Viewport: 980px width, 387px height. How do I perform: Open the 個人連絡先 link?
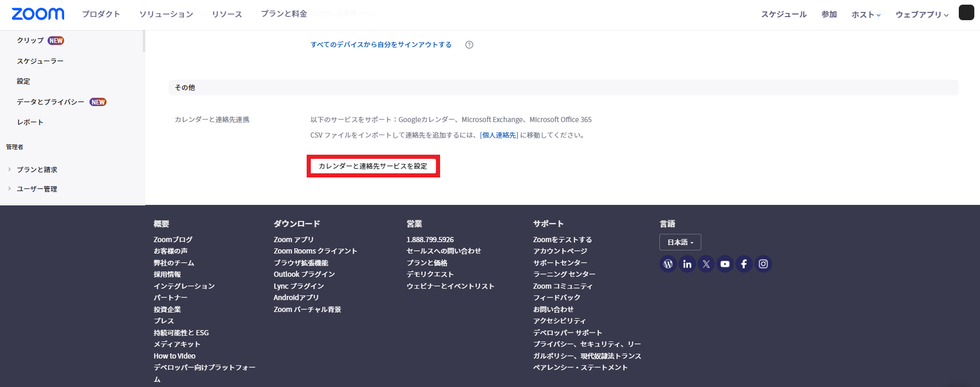pyautogui.click(x=499, y=135)
